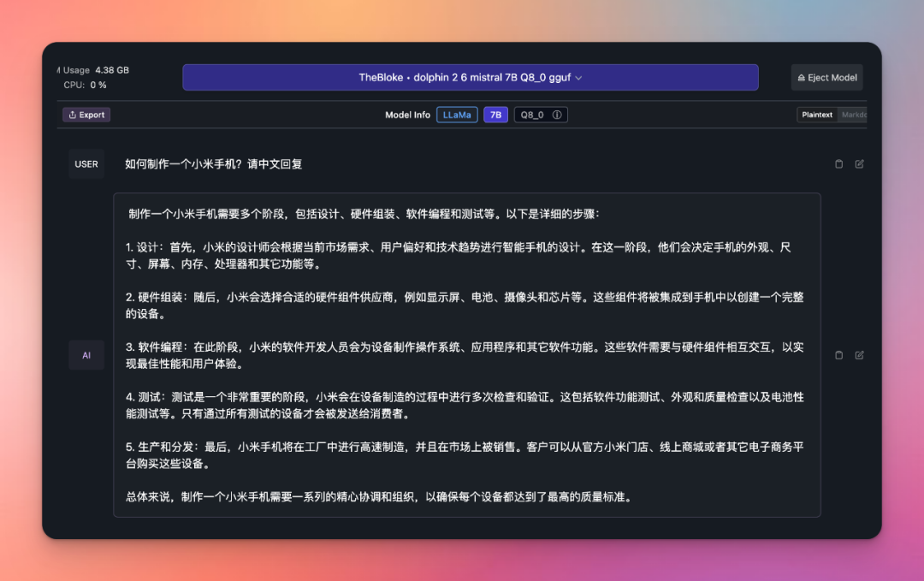Viewport: 924px width, 581px height.
Task: Open the info popup next to Q8_0
Action: [x=556, y=114]
